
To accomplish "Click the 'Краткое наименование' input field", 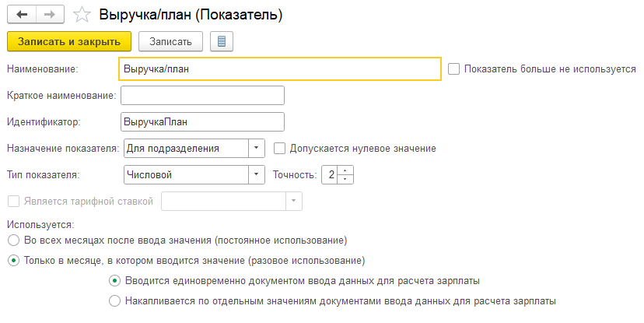I will click(x=202, y=95).
